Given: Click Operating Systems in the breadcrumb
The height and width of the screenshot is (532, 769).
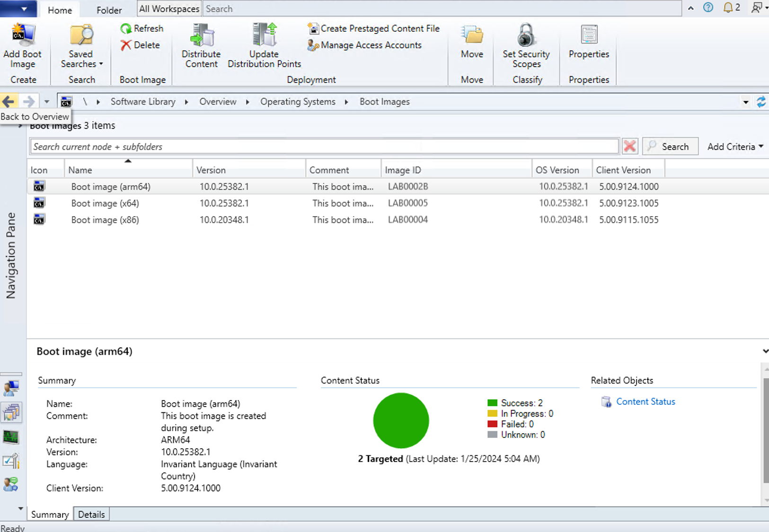Looking at the screenshot, I should (298, 101).
